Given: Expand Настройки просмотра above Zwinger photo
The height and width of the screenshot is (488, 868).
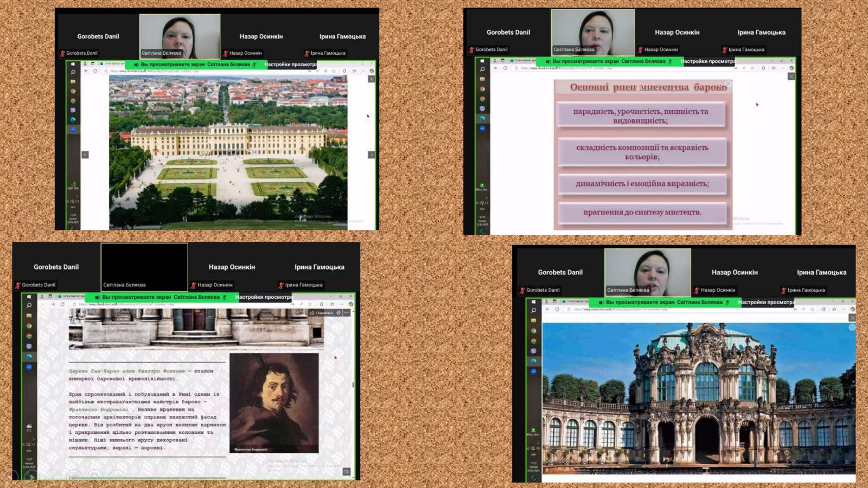Looking at the screenshot, I should pyautogui.click(x=766, y=303).
